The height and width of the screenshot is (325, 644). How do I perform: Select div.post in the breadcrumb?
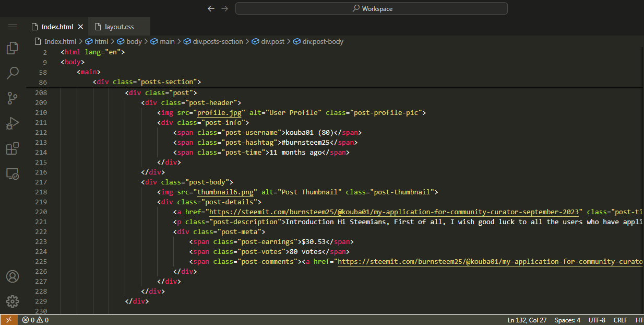(268, 41)
